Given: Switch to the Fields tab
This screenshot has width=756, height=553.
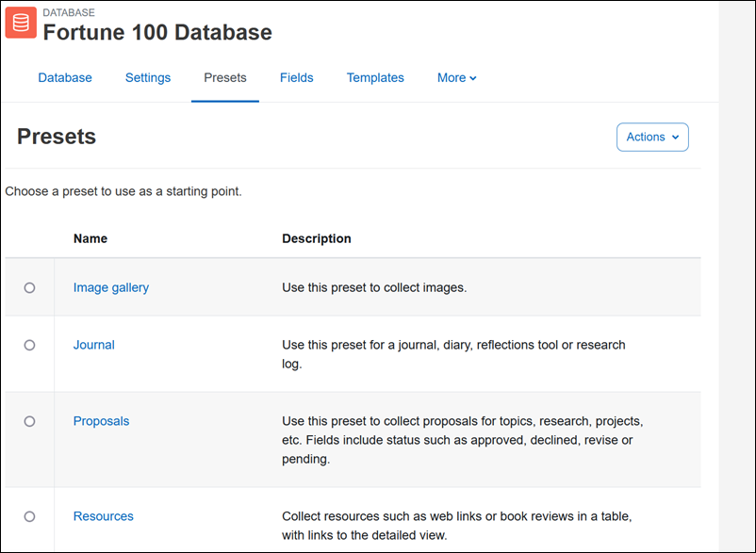Looking at the screenshot, I should coord(296,77).
